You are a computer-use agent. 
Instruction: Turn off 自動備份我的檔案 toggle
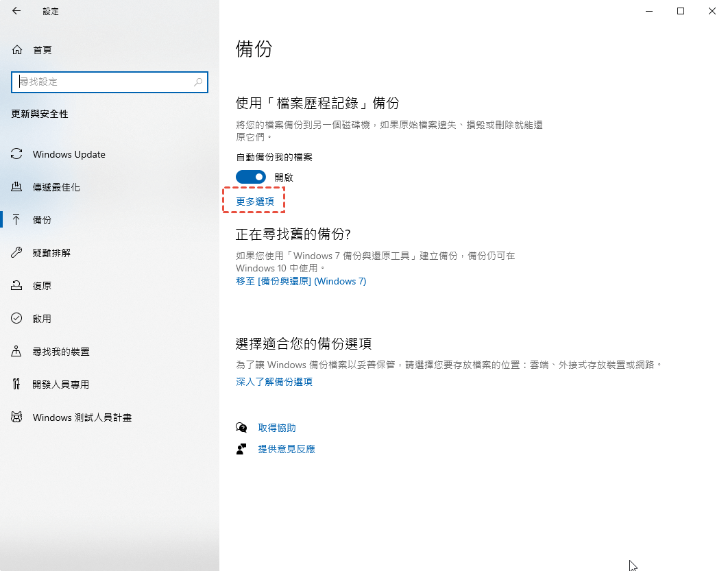pos(250,177)
